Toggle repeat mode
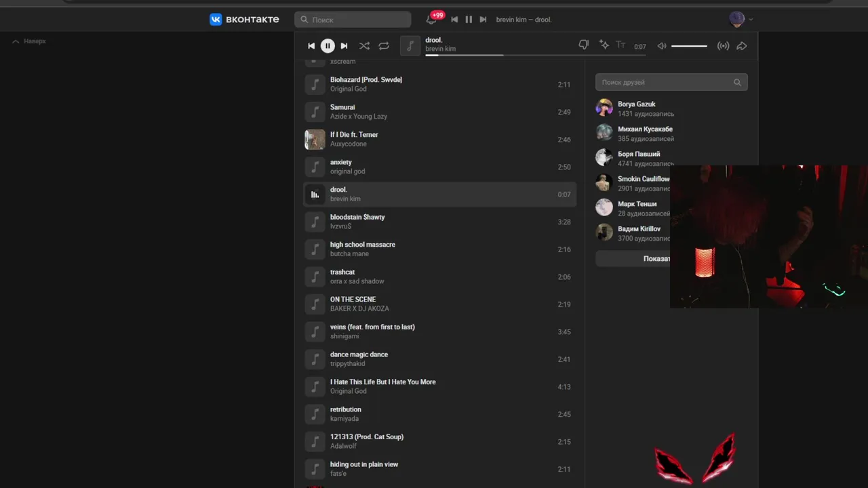 click(384, 46)
